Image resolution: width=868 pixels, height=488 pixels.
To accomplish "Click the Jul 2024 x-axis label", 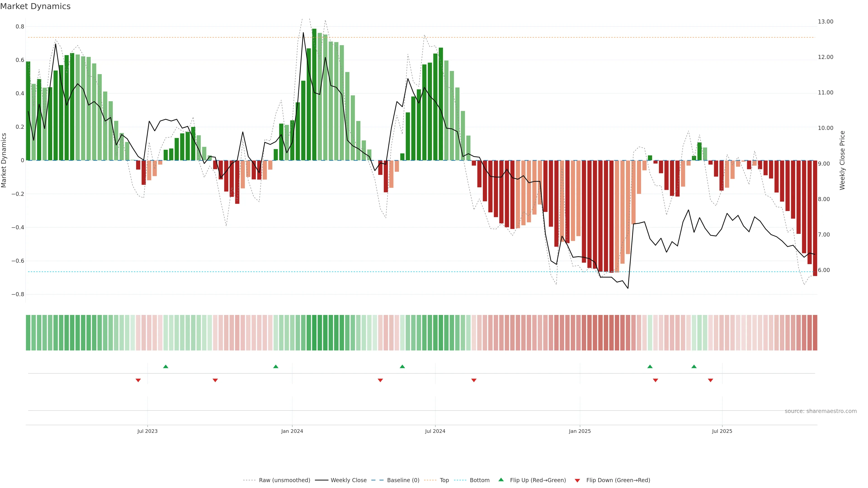I will coord(435,431).
